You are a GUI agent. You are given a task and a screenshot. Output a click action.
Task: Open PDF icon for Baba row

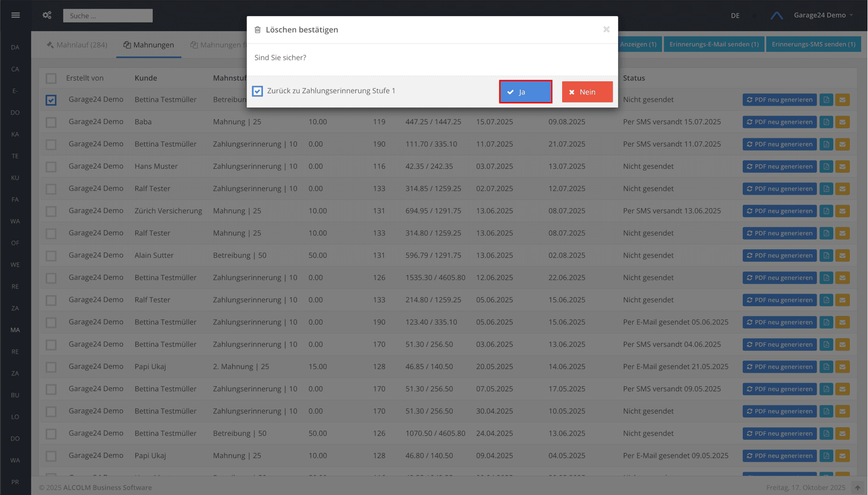click(x=826, y=122)
